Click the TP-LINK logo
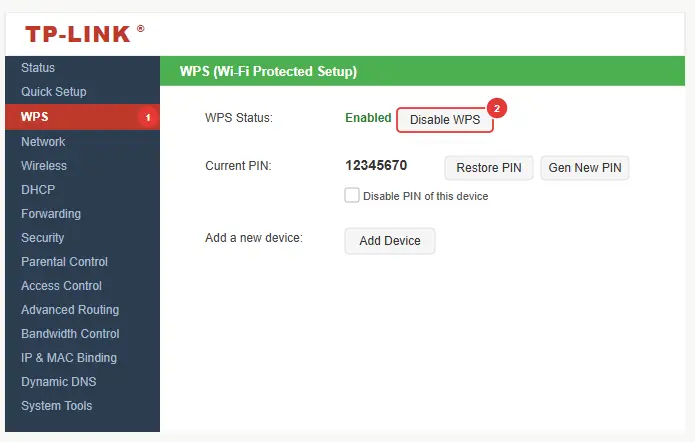695x442 pixels. pos(85,34)
